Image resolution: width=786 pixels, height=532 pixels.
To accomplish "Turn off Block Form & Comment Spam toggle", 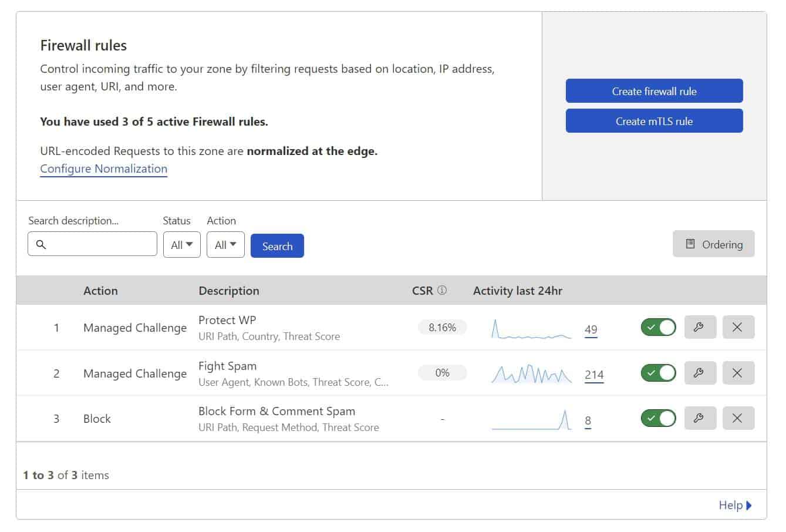I will [658, 418].
